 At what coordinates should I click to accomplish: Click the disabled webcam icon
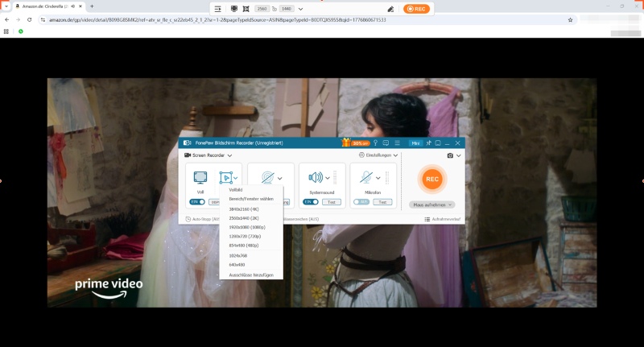268,177
